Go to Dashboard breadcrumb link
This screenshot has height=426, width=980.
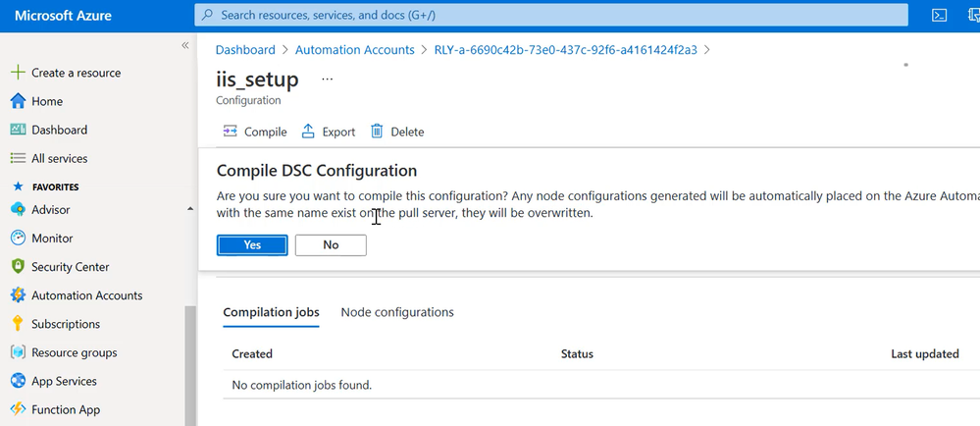tap(245, 50)
